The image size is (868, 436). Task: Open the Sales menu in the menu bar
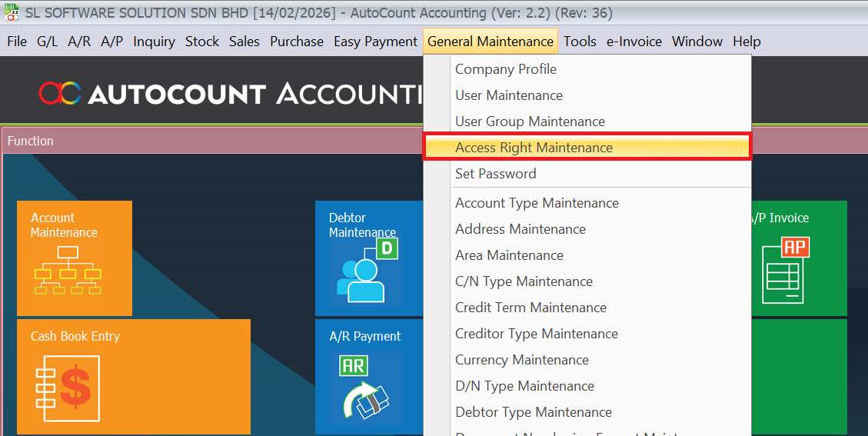[244, 42]
